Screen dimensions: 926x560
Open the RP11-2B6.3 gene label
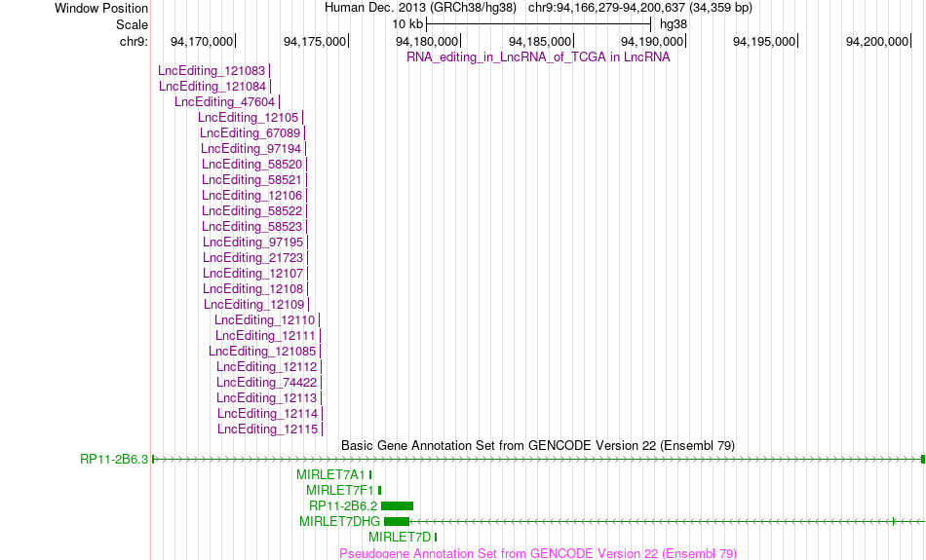click(x=114, y=459)
